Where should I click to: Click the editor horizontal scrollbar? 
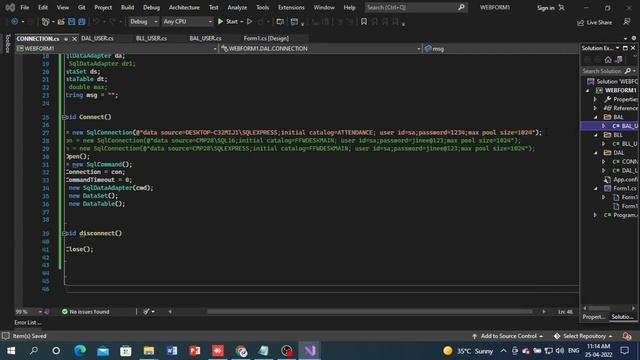point(369,311)
